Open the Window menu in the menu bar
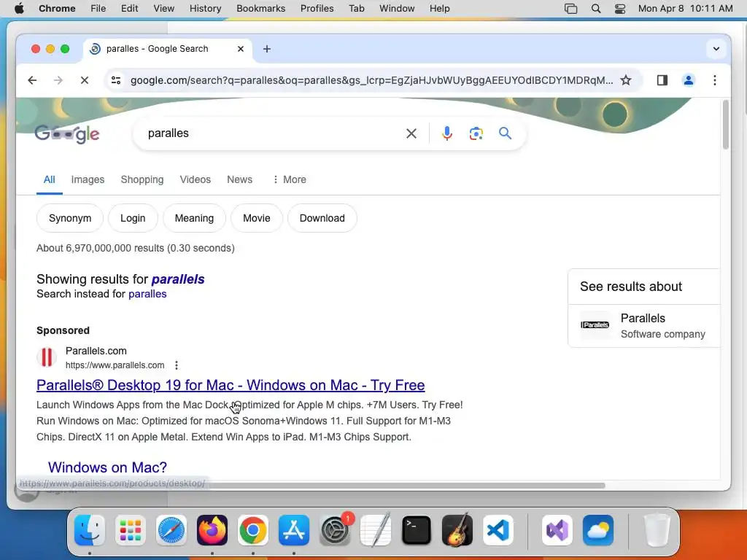The image size is (747, 560). coord(397,8)
